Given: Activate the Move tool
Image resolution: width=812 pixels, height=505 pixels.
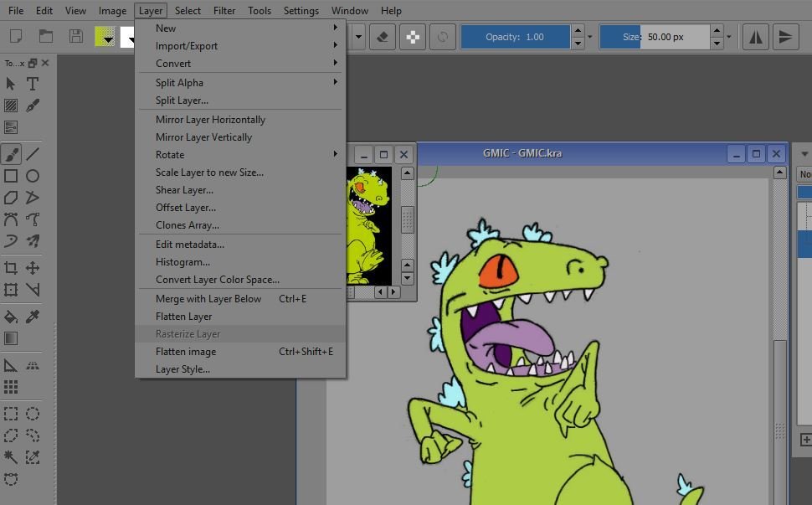Looking at the screenshot, I should 32,268.
